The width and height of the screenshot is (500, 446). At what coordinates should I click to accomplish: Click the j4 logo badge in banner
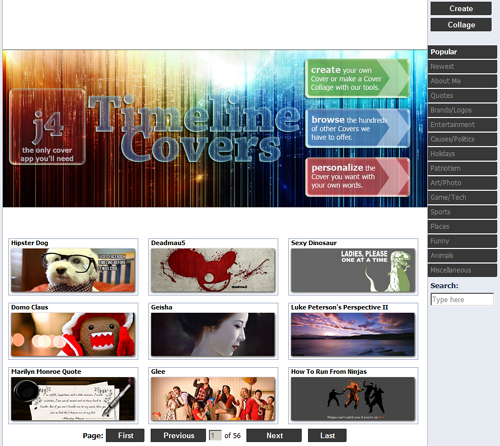point(47,127)
